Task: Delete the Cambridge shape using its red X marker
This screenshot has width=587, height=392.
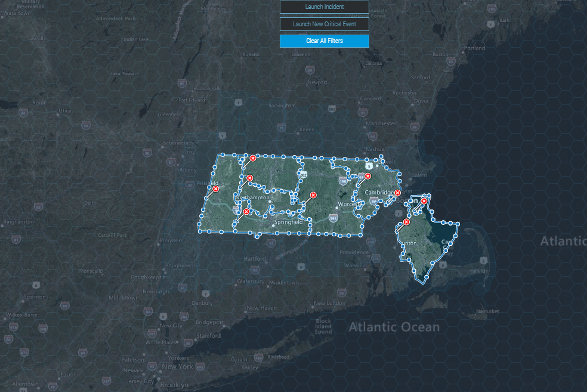Action: pyautogui.click(x=397, y=192)
